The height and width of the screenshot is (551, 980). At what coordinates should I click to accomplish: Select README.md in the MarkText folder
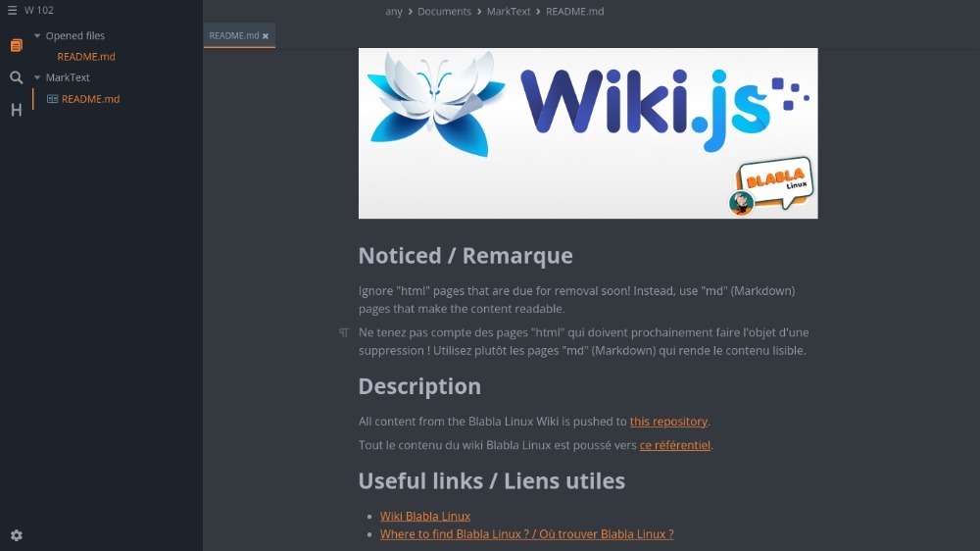point(90,99)
